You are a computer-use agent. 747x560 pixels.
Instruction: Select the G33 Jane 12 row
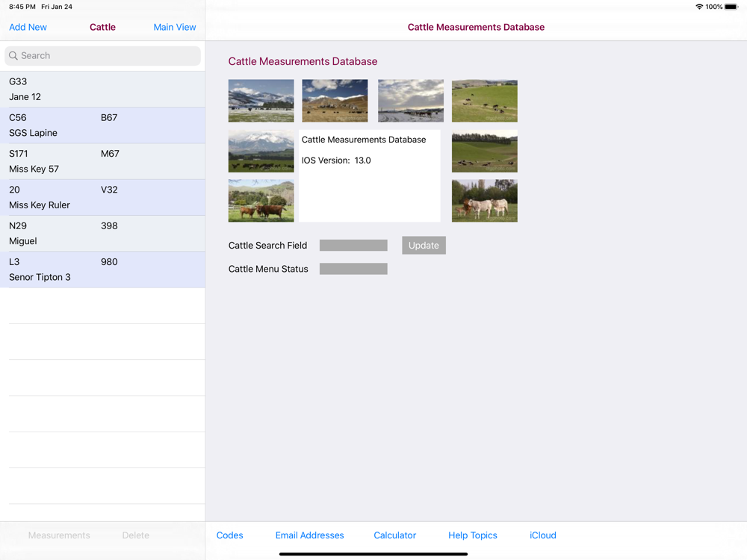[x=102, y=89]
